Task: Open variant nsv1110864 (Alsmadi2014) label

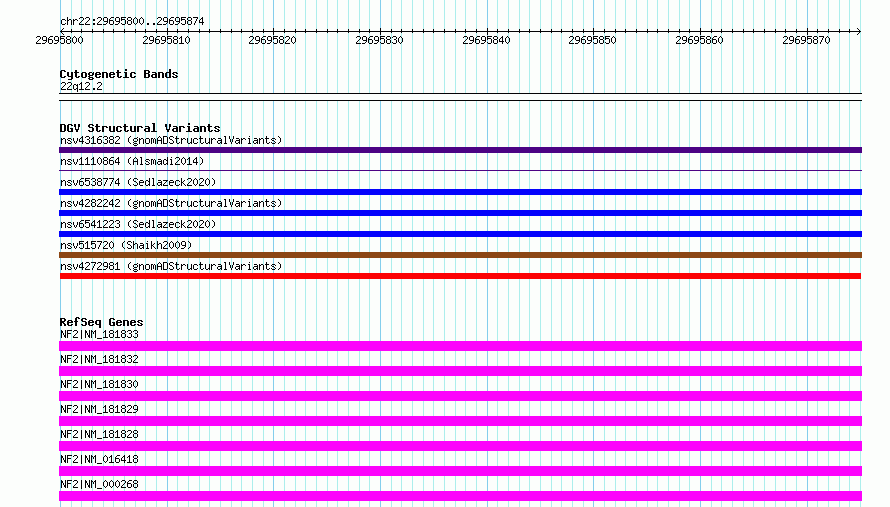Action: click(x=132, y=161)
